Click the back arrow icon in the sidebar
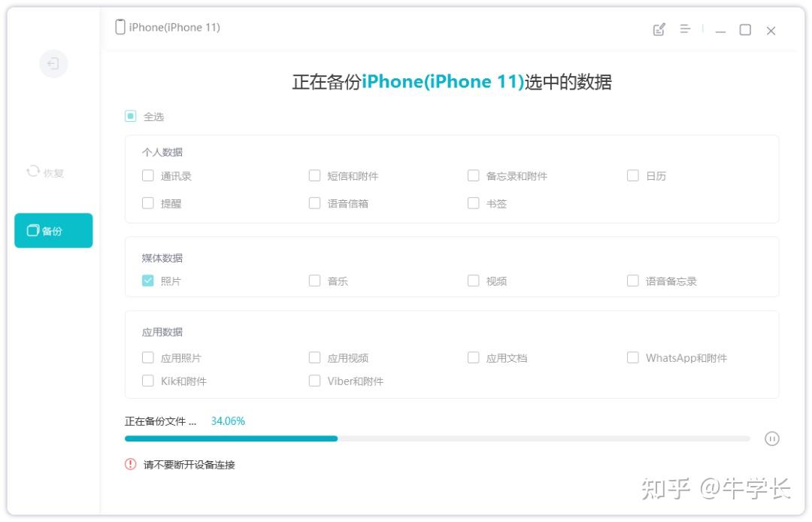Viewport: 812px width, 522px height. tap(53, 64)
